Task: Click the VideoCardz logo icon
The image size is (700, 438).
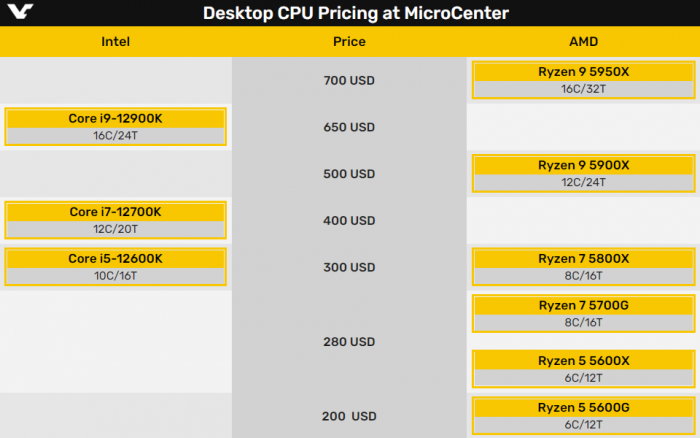Action: coord(19,13)
